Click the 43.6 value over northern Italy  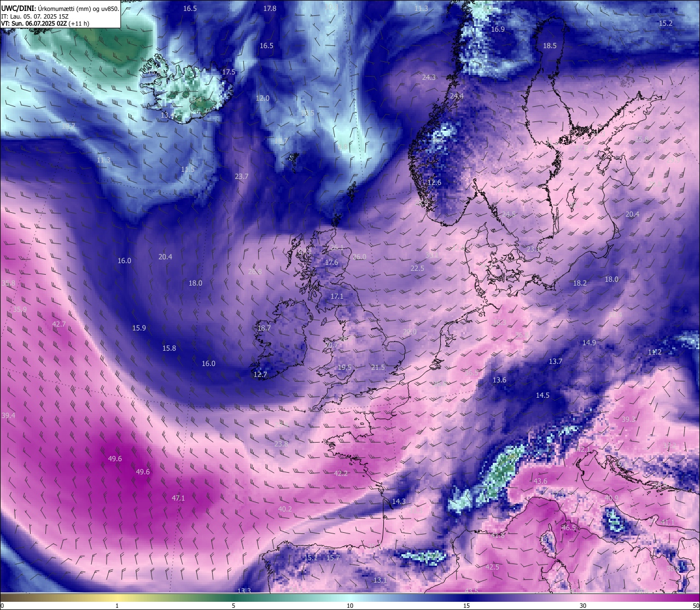pos(540,481)
